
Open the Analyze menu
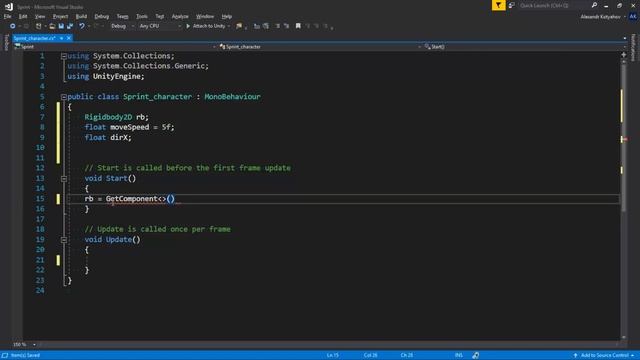tap(180, 16)
